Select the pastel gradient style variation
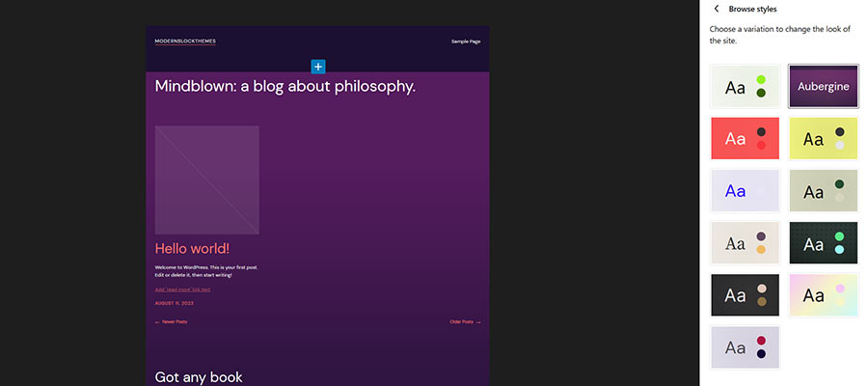This screenshot has width=868, height=386. coord(824,295)
